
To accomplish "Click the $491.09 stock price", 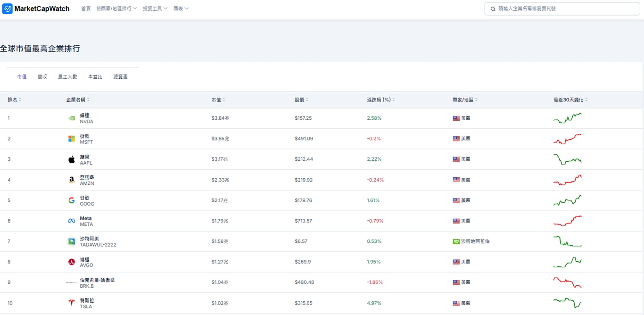I will click(304, 139).
